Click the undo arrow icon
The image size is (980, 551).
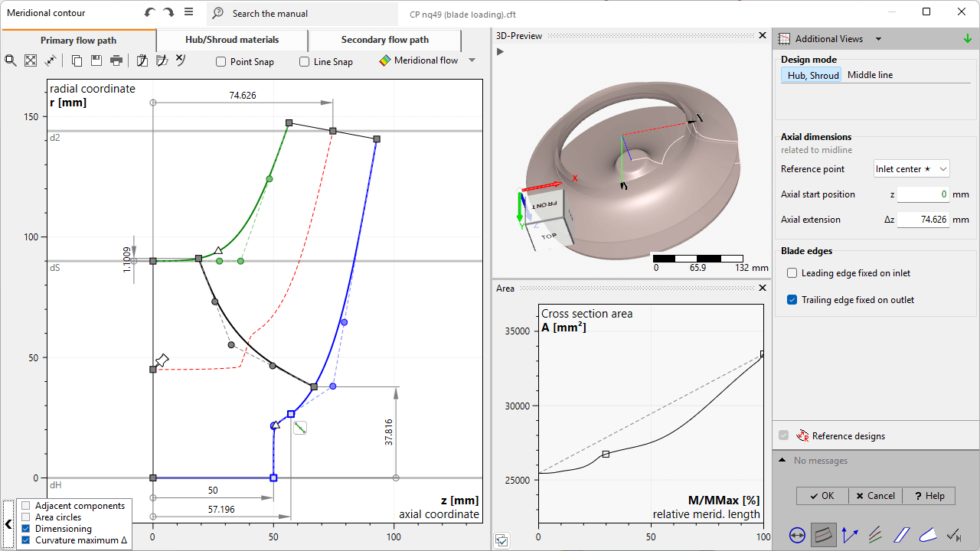150,13
